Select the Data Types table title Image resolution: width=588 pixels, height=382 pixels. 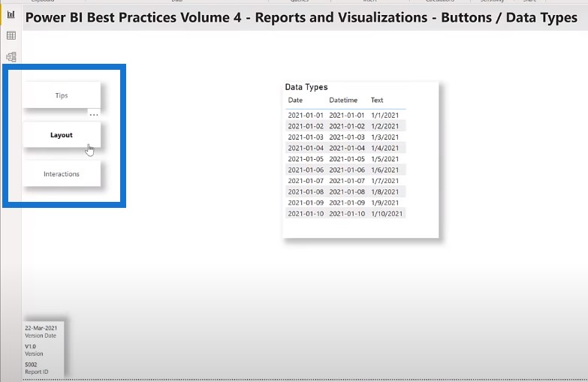(x=306, y=87)
